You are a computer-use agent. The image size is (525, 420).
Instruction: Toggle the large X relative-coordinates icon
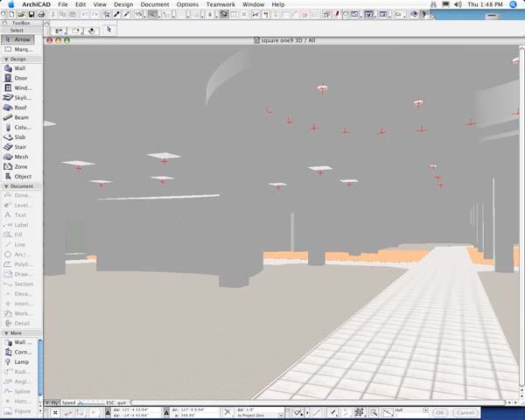(x=227, y=412)
